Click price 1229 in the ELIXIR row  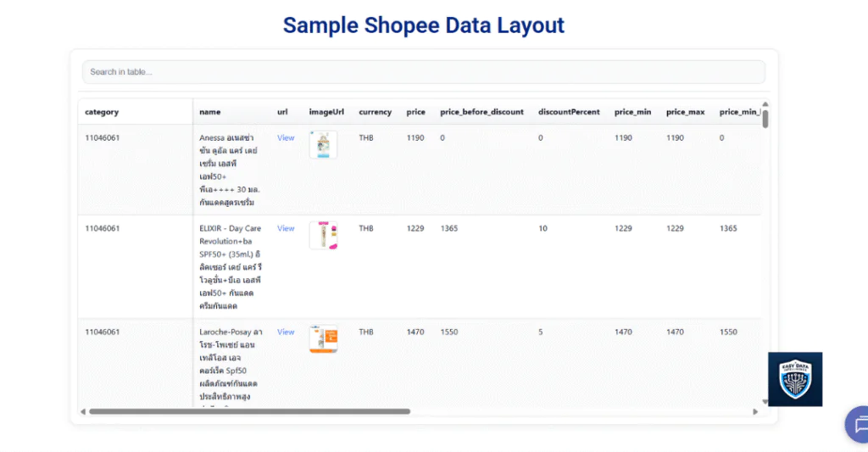point(415,228)
